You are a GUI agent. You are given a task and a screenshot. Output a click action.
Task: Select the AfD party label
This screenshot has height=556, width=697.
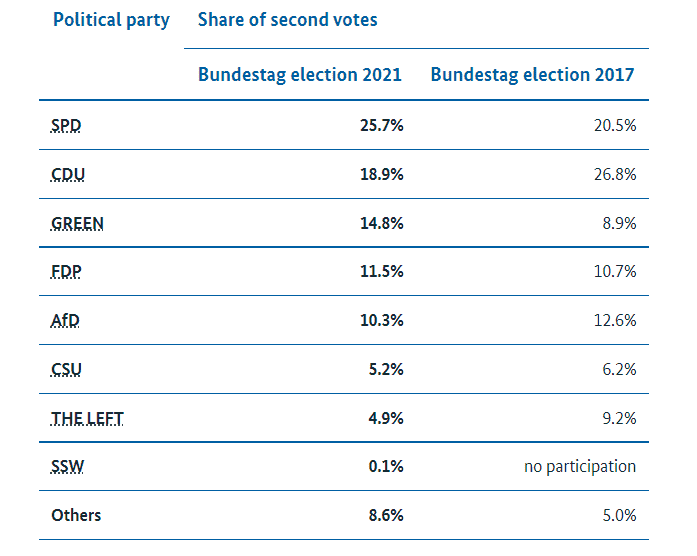66,321
